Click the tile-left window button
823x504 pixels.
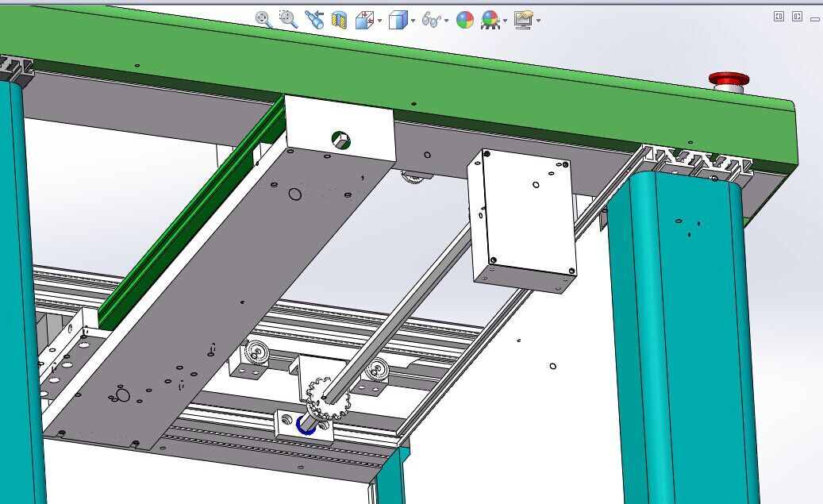pos(779,17)
